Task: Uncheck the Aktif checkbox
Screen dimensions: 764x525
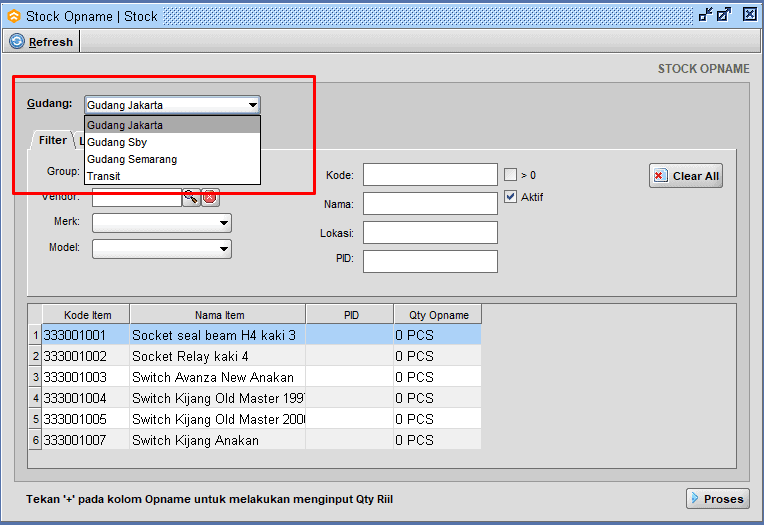Action: pos(510,197)
